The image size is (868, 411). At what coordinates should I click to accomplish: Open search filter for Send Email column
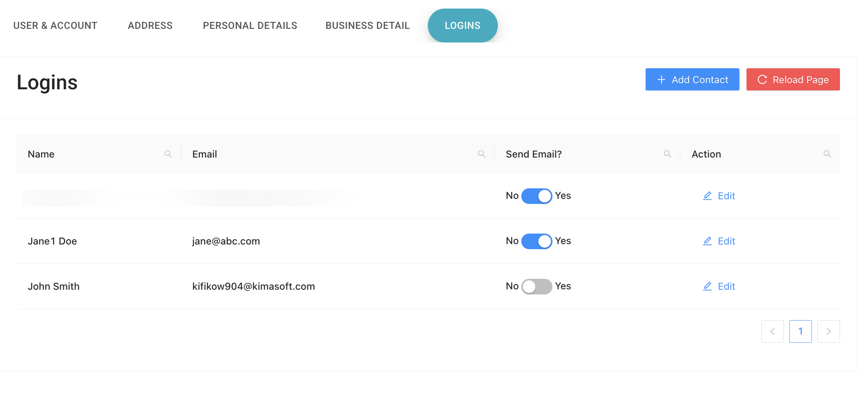pyautogui.click(x=667, y=154)
